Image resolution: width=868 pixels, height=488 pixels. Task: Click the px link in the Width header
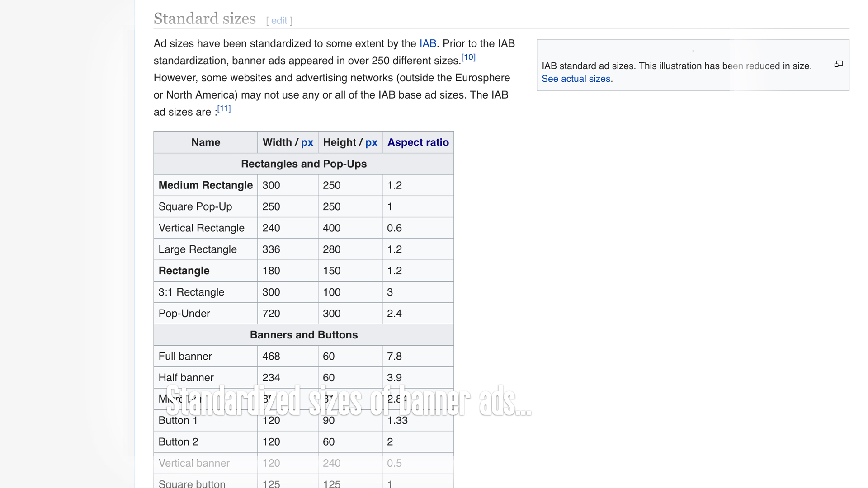tap(307, 143)
